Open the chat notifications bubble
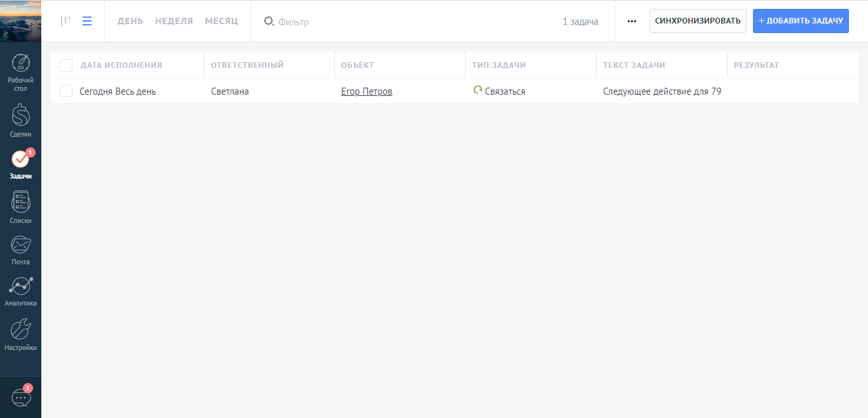The height and width of the screenshot is (418, 868). click(21, 398)
